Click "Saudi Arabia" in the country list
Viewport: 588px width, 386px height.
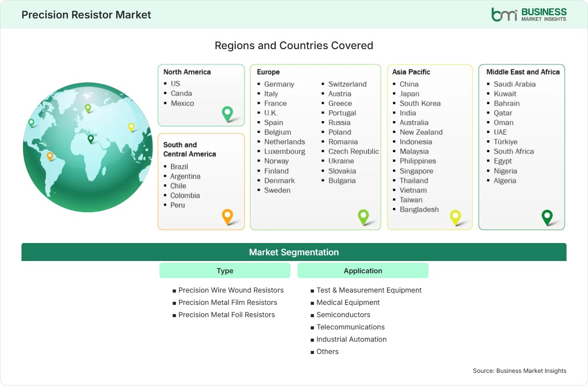point(515,84)
